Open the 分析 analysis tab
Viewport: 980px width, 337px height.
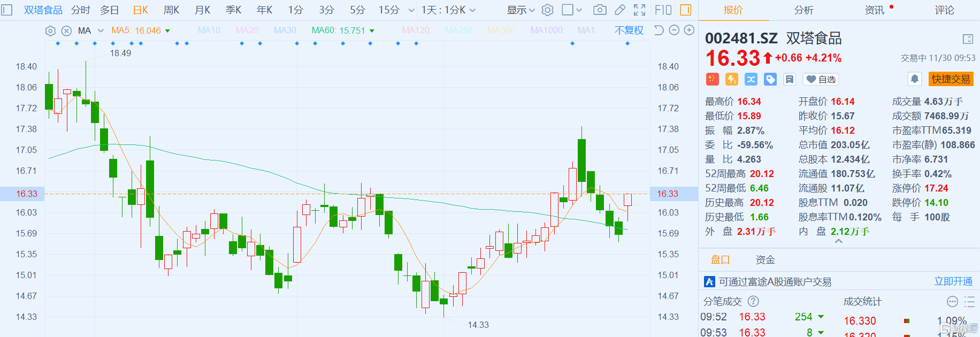coord(803,10)
